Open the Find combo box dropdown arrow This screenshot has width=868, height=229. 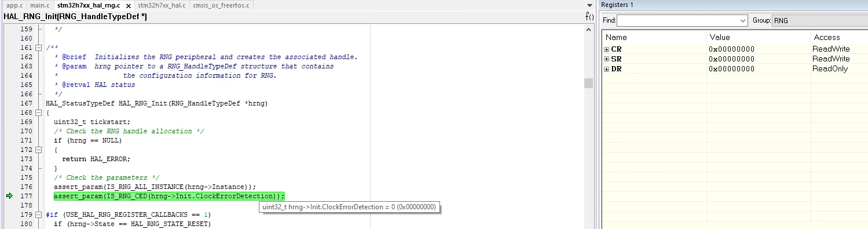click(743, 21)
